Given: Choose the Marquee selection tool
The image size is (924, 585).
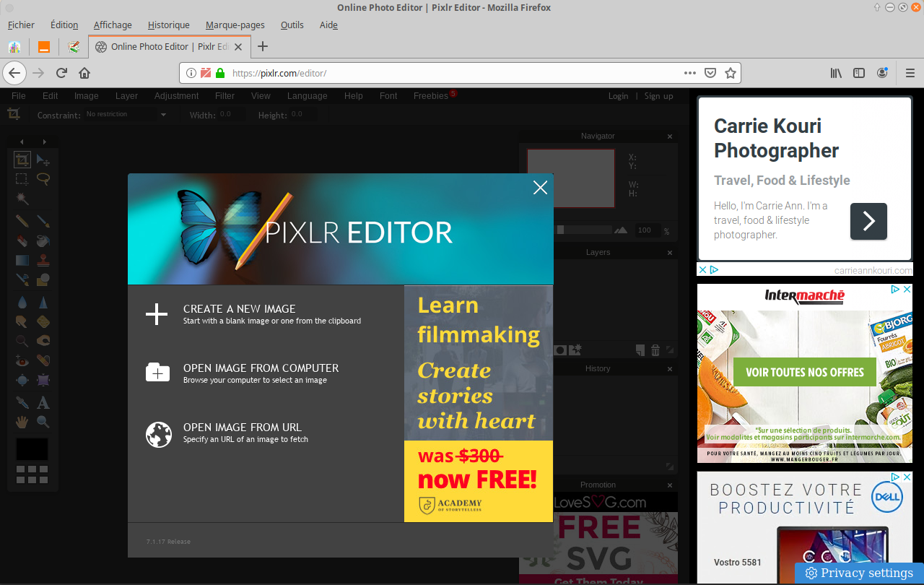Looking at the screenshot, I should tap(22, 178).
